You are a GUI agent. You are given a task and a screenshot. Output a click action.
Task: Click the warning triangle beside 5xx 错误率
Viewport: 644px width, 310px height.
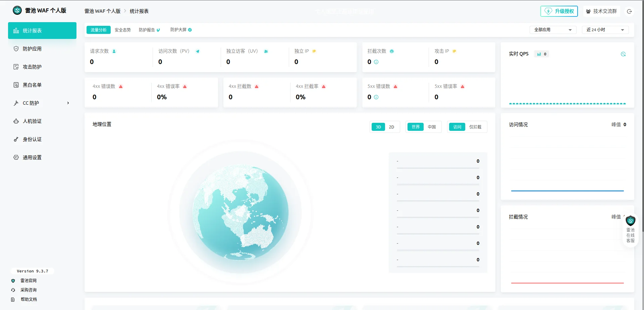[x=463, y=87]
